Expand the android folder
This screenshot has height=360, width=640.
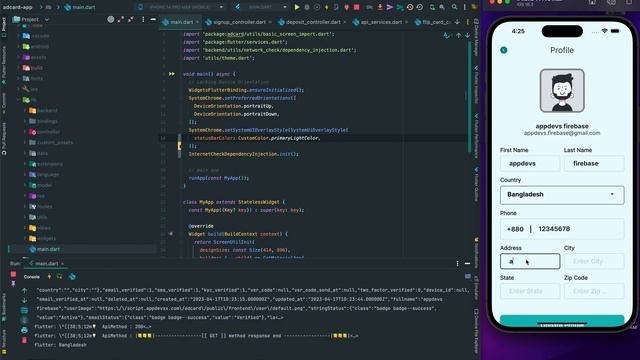[19, 47]
